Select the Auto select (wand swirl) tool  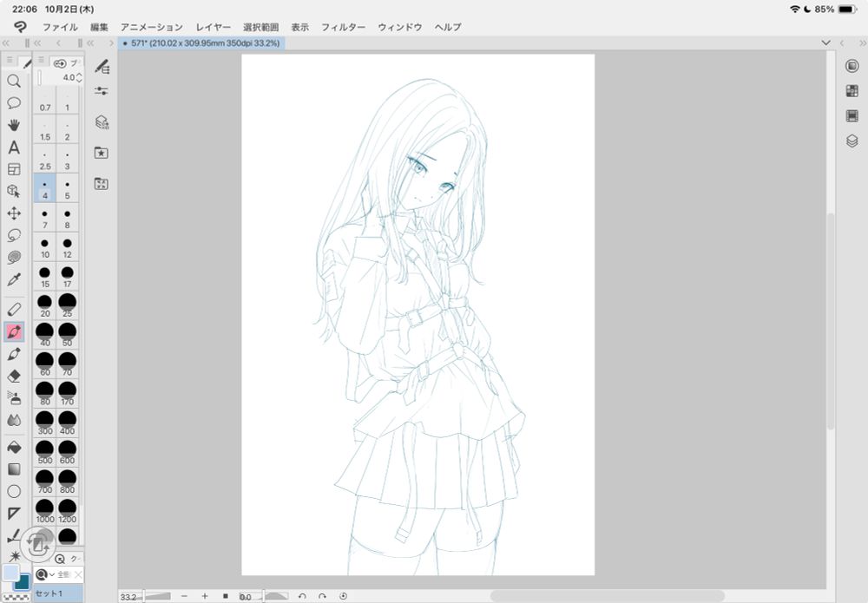coord(14,257)
